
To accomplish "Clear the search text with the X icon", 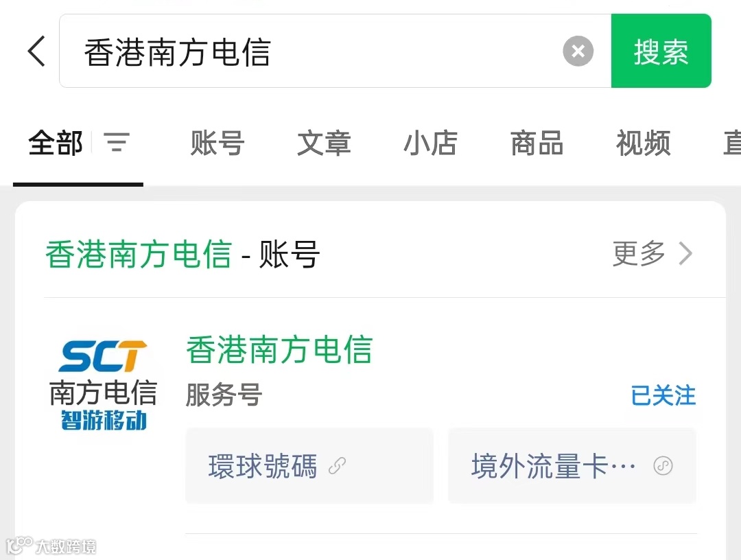I will pos(578,51).
